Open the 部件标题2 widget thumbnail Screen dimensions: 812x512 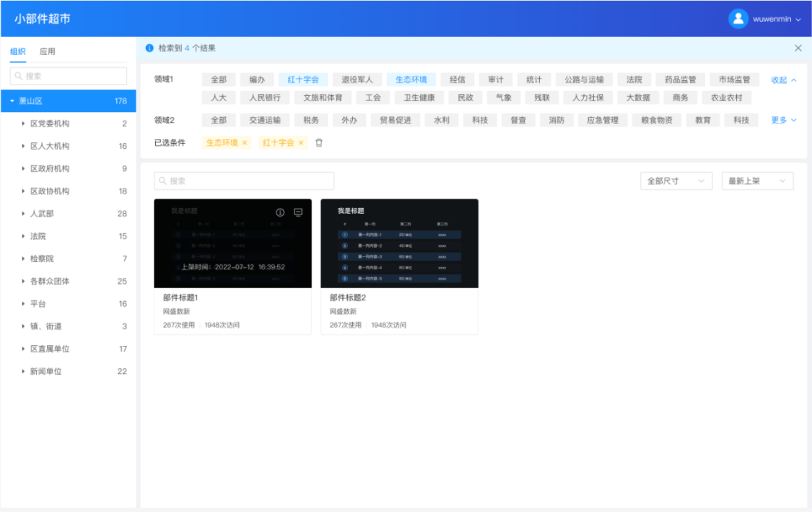click(399, 243)
